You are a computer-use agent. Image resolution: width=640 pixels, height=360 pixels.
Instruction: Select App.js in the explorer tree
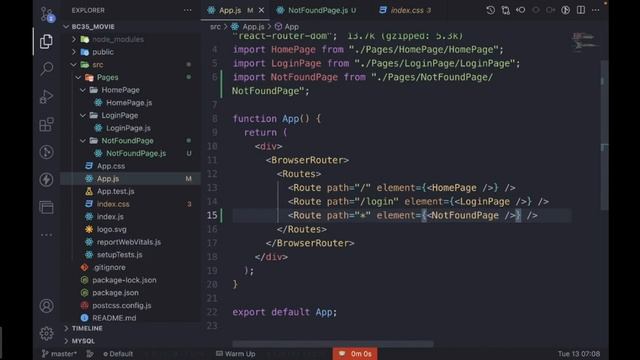tap(108, 178)
